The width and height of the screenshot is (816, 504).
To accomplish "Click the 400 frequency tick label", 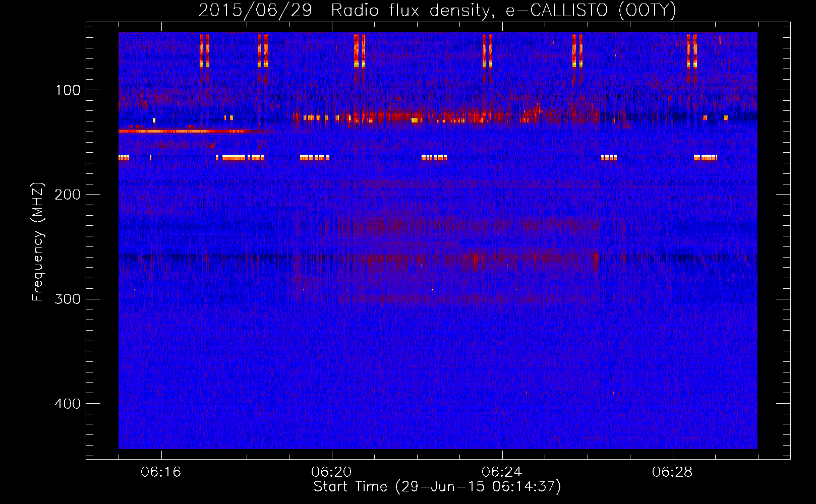I will tap(68, 404).
